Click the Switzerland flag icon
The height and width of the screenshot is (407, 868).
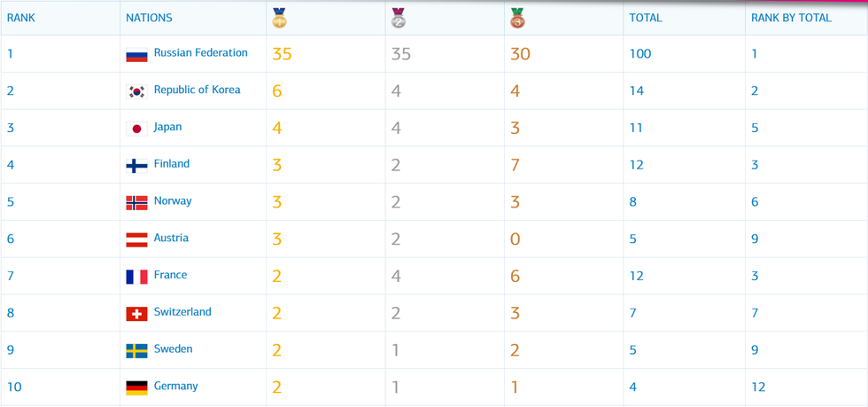click(136, 314)
